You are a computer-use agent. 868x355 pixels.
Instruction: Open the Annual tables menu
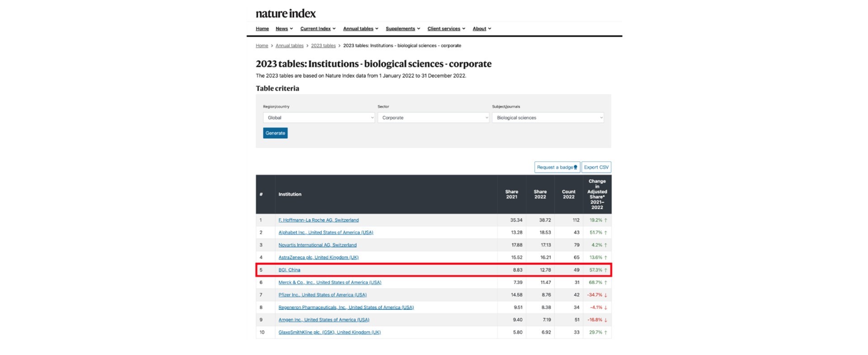coord(361,28)
